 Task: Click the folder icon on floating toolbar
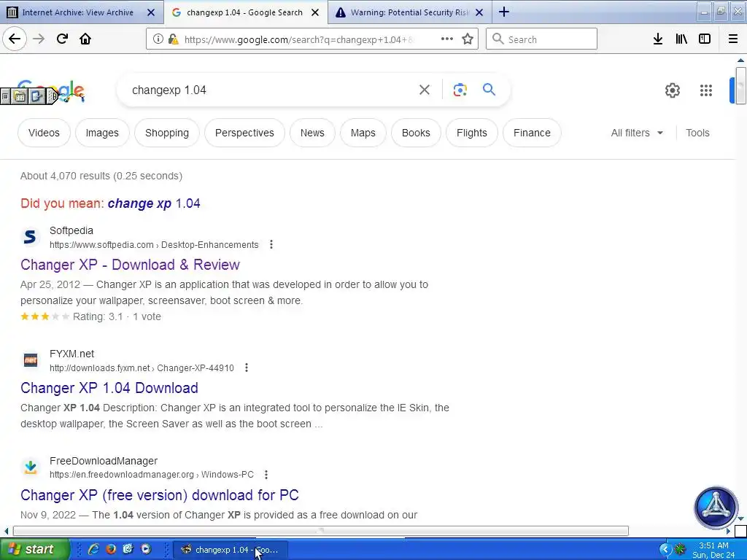click(20, 97)
